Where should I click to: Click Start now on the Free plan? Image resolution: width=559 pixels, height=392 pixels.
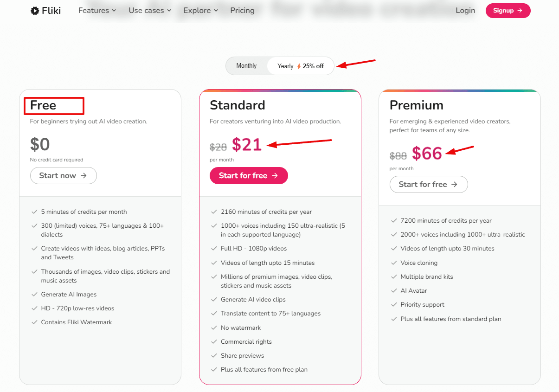(64, 175)
